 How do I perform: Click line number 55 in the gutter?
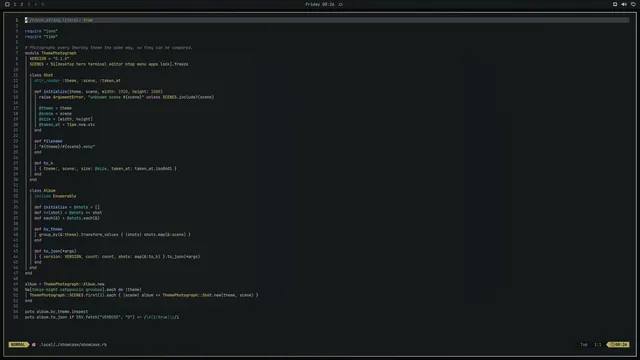pos(16,317)
